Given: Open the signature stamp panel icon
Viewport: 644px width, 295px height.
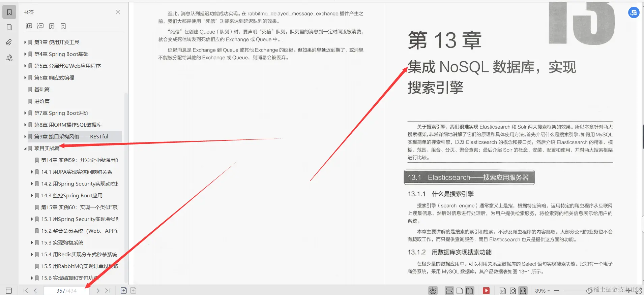Looking at the screenshot, I should pyautogui.click(x=9, y=58).
